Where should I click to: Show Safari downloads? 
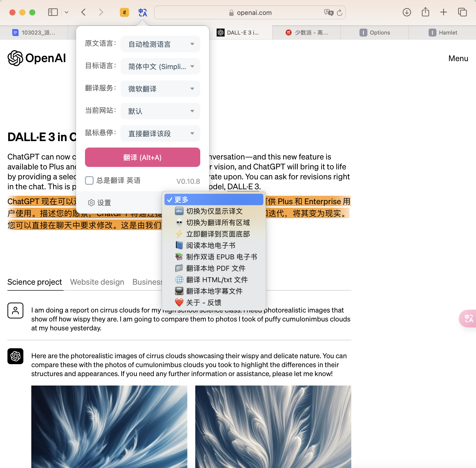pyautogui.click(x=407, y=12)
